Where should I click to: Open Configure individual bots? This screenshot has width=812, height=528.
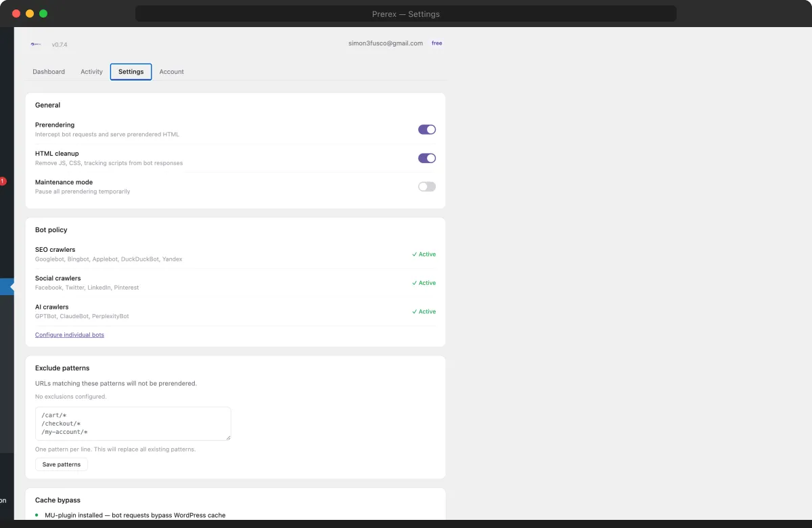tap(69, 334)
